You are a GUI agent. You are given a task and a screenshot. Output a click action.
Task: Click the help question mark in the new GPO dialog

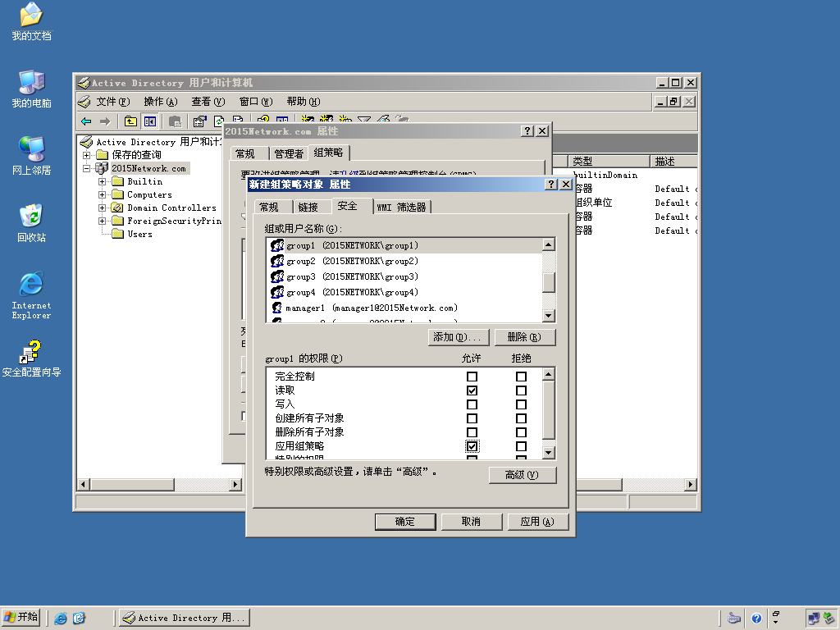coord(550,185)
